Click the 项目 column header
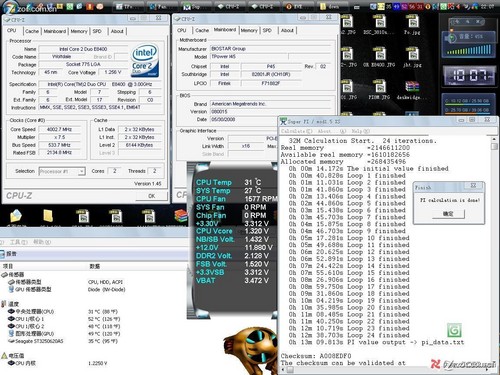Screen dimensions: 500x375 pyautogui.click(x=8, y=266)
